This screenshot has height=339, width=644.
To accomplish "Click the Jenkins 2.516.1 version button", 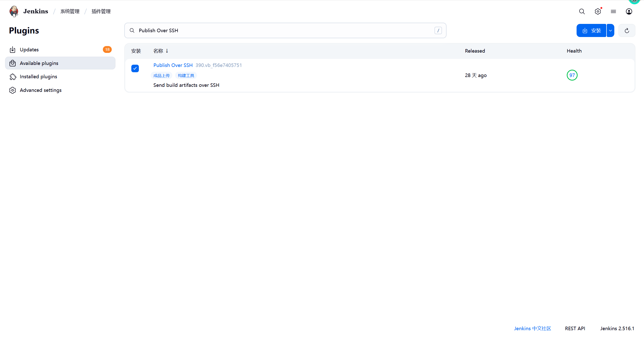I will (617, 328).
